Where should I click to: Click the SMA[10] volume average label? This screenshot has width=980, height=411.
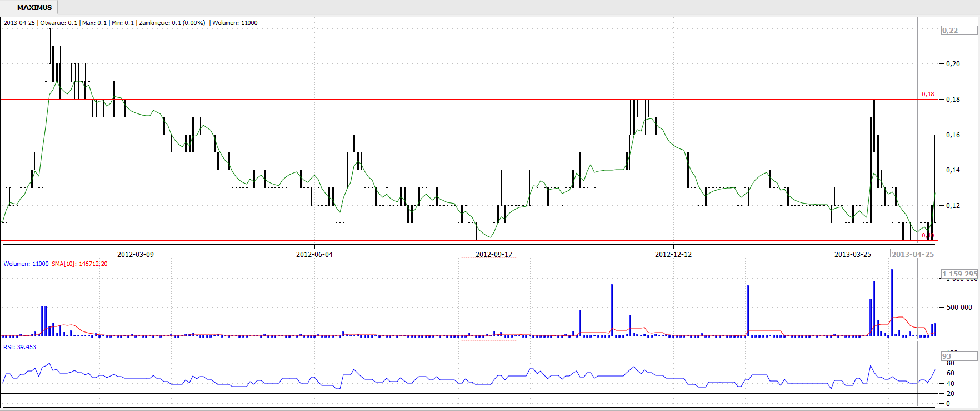(79, 264)
